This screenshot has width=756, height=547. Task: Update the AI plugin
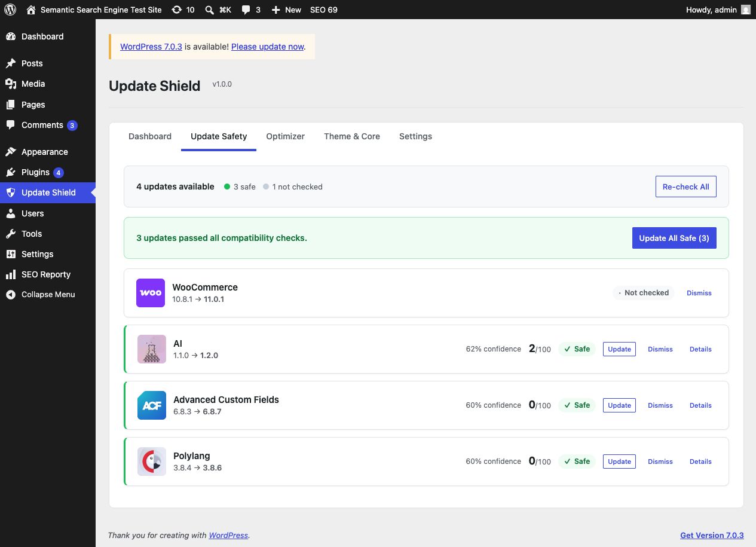click(x=619, y=349)
